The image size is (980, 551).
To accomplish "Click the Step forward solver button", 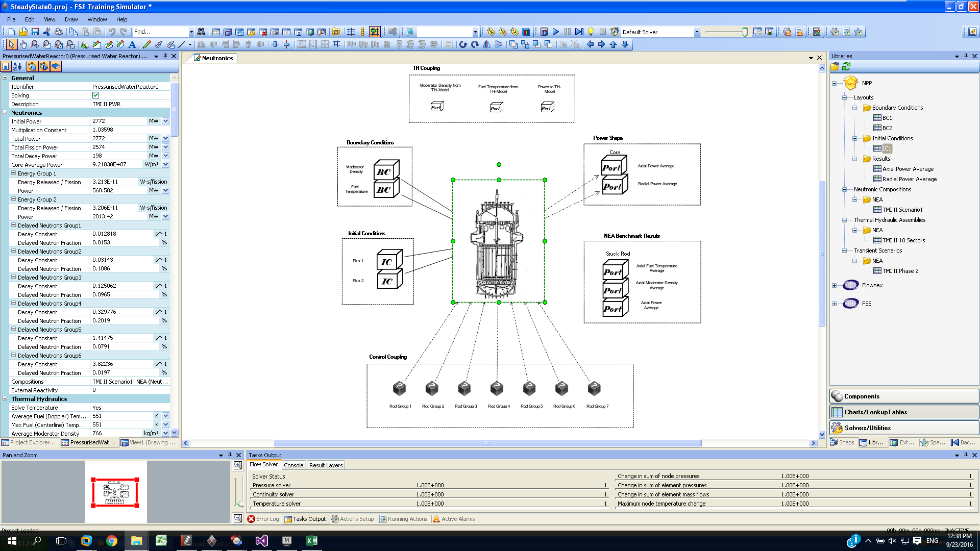I will tap(579, 32).
